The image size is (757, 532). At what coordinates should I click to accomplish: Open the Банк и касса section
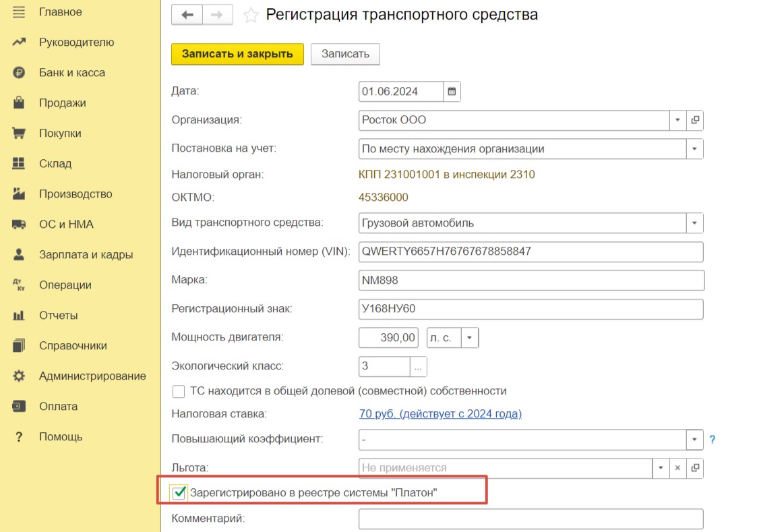[x=72, y=73]
